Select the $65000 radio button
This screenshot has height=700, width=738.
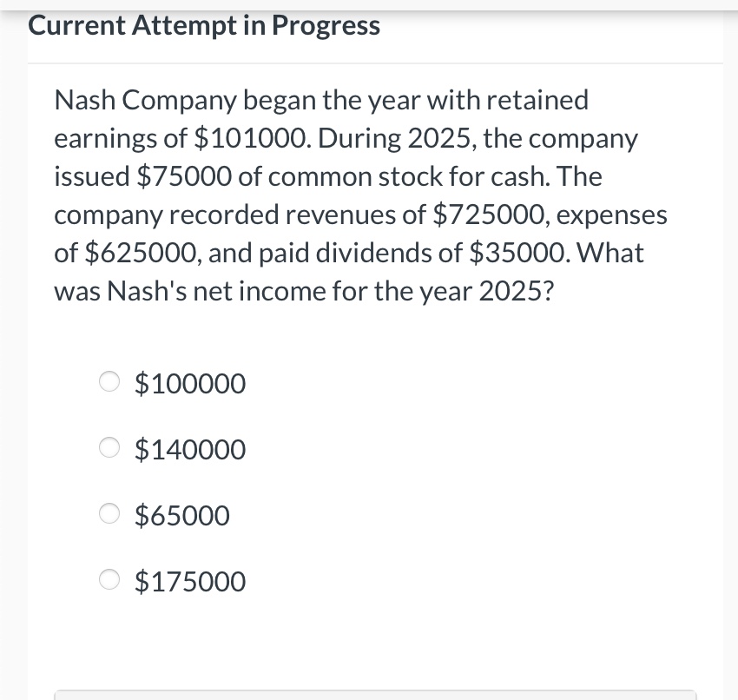(x=109, y=513)
